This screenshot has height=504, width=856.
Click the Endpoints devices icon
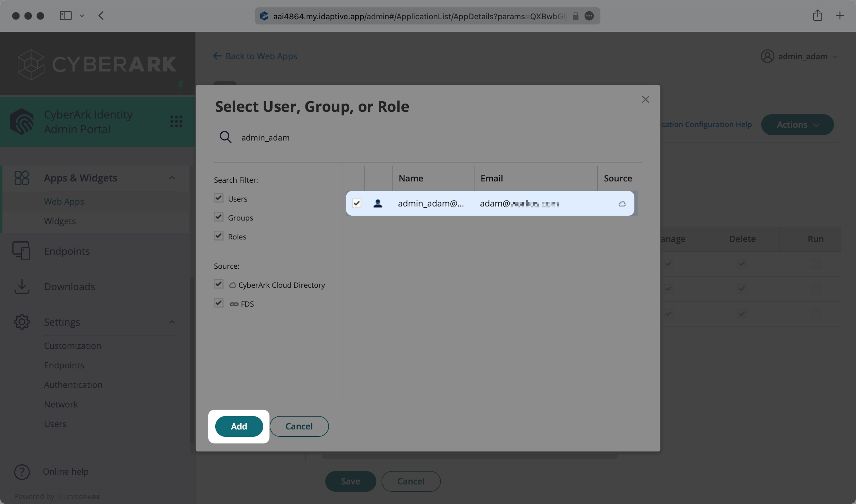[x=21, y=251]
